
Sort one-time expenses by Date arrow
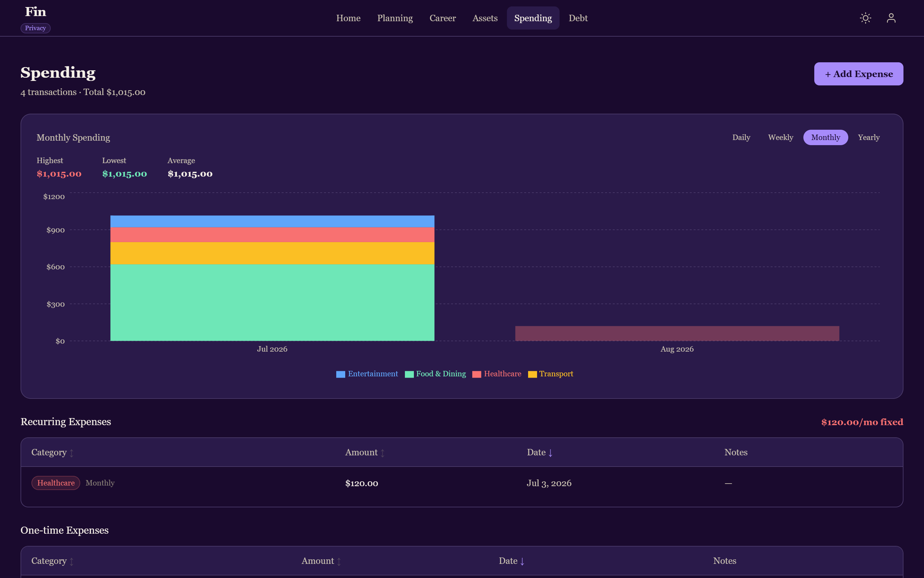point(522,561)
